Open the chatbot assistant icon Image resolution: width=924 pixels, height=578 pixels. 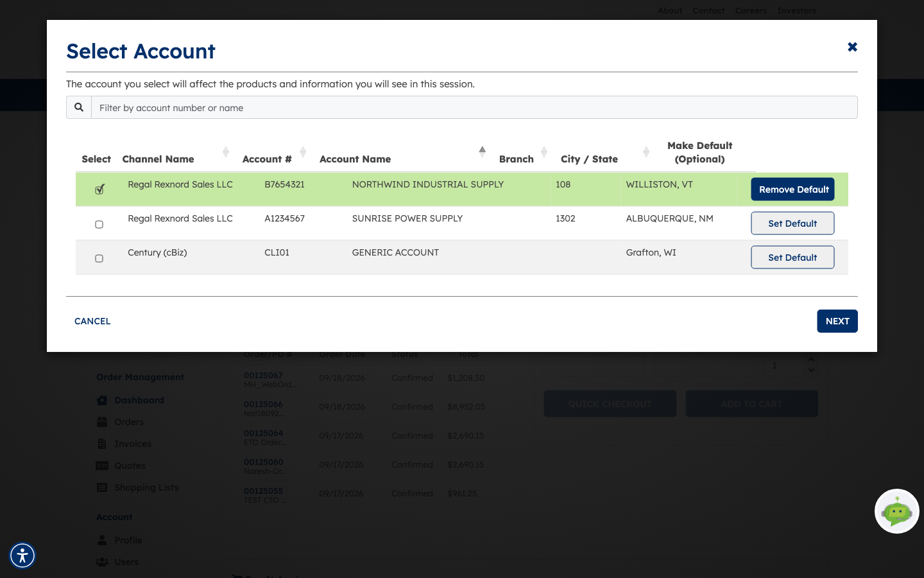pyautogui.click(x=896, y=511)
